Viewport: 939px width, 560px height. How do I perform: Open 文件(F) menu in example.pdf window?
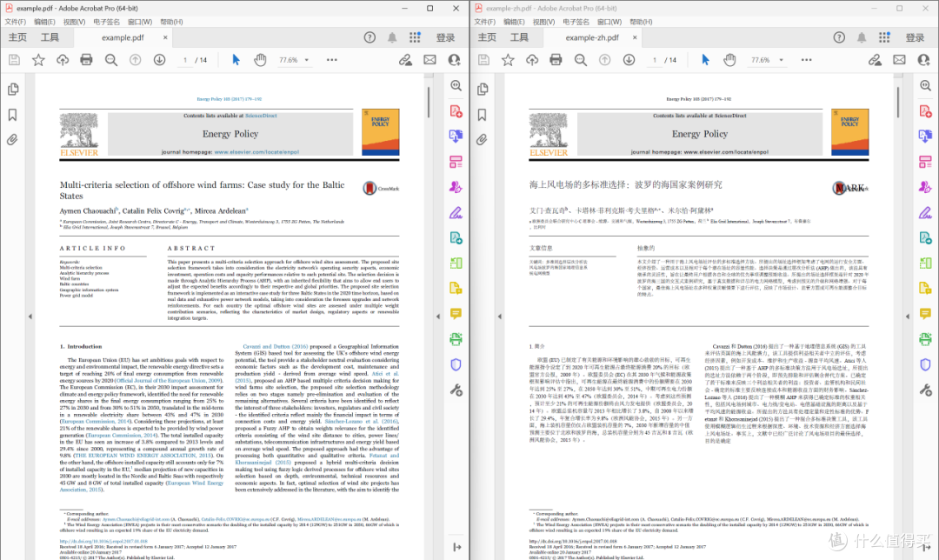point(15,22)
